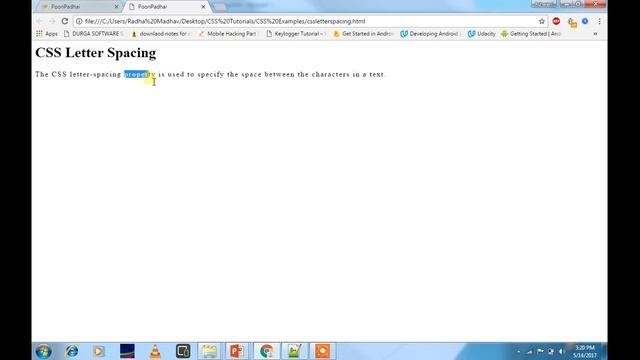640x360 pixels.
Task: Open the orange recorder taskbar app
Action: point(322,351)
